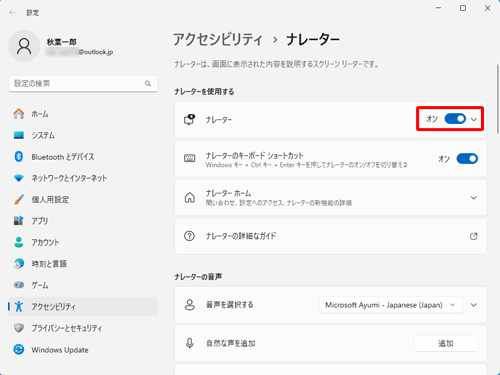Click the privacy shield icon
The width and height of the screenshot is (500, 375).
[19, 328]
